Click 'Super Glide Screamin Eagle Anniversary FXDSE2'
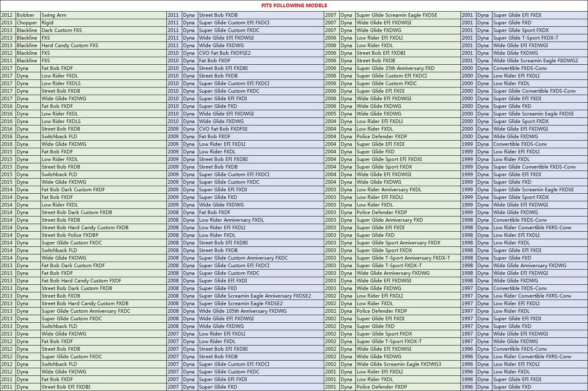 (255, 296)
